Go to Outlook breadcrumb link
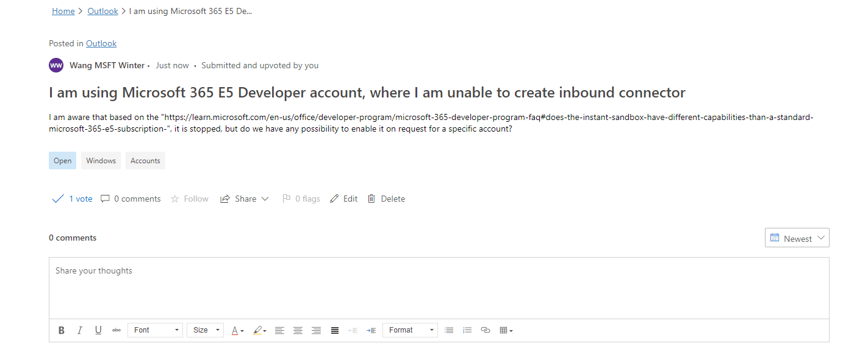 [102, 11]
